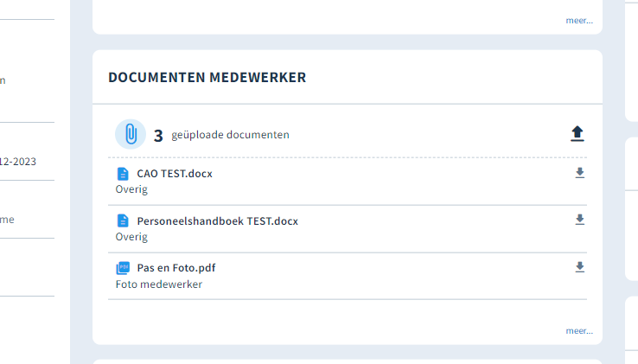Screen dimensions: 638x364
Task: Download the CAO TEST.docx file
Action: 580,173
